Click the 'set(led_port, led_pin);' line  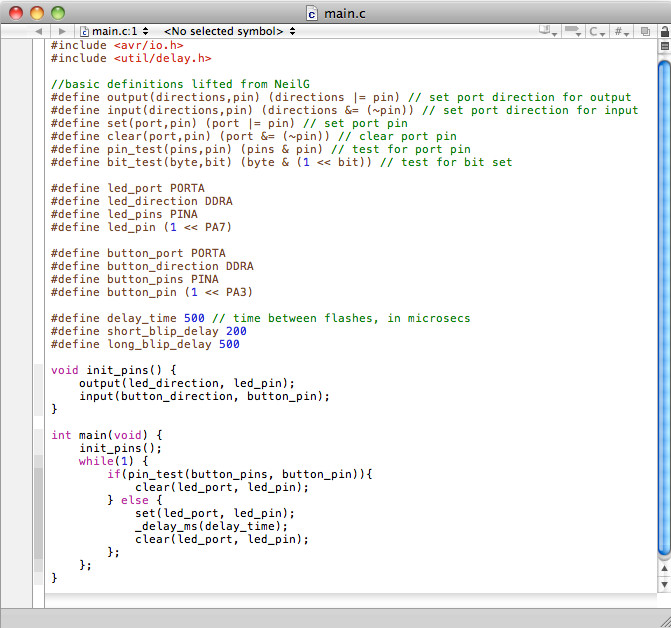click(x=215, y=513)
